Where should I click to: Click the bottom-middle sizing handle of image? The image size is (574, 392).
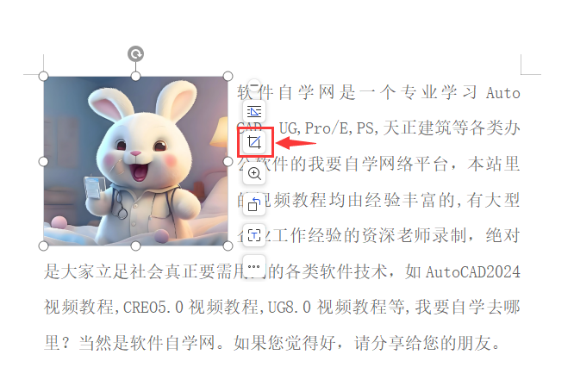pyautogui.click(x=135, y=246)
